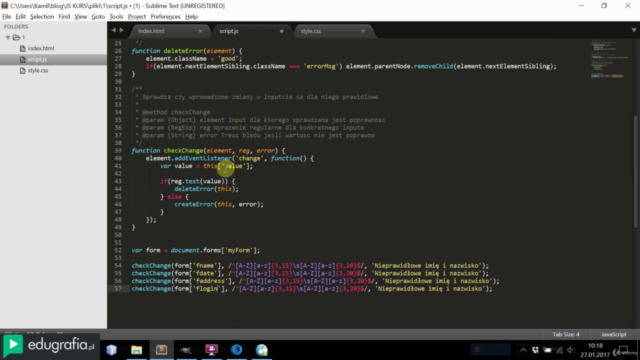Screen dimensions: 640x360
Task: Click 'deleteError(this);' line
Action: (206, 189)
